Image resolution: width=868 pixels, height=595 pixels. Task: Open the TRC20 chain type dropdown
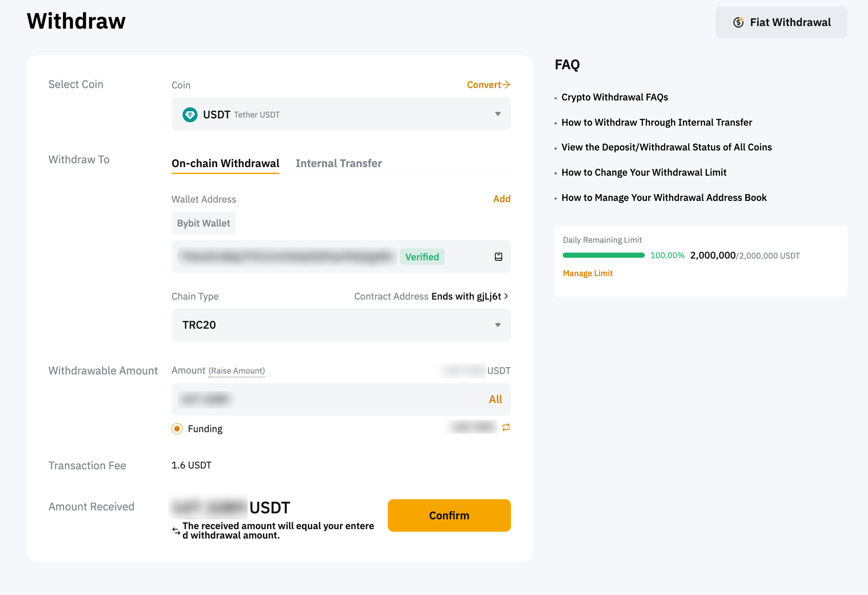point(341,325)
